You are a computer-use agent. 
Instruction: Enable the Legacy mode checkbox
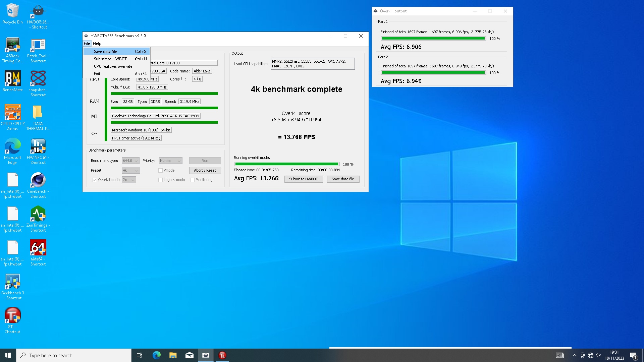click(160, 180)
